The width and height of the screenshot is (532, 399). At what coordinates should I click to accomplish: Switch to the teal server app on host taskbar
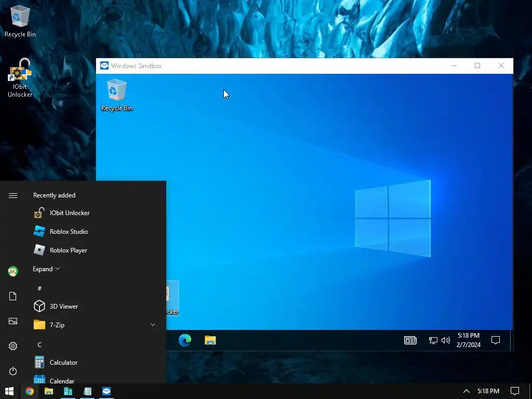68,391
